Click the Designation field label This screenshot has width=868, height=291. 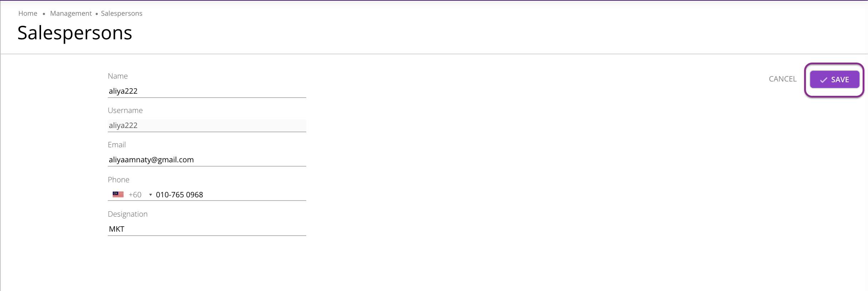click(128, 214)
